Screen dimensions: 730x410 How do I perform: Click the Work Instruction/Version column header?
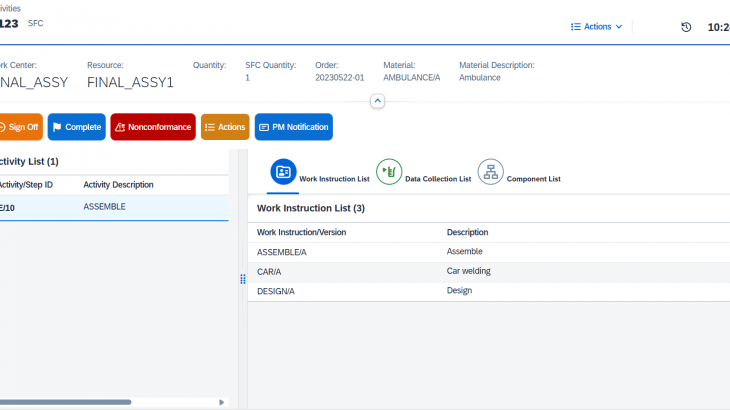(301, 232)
